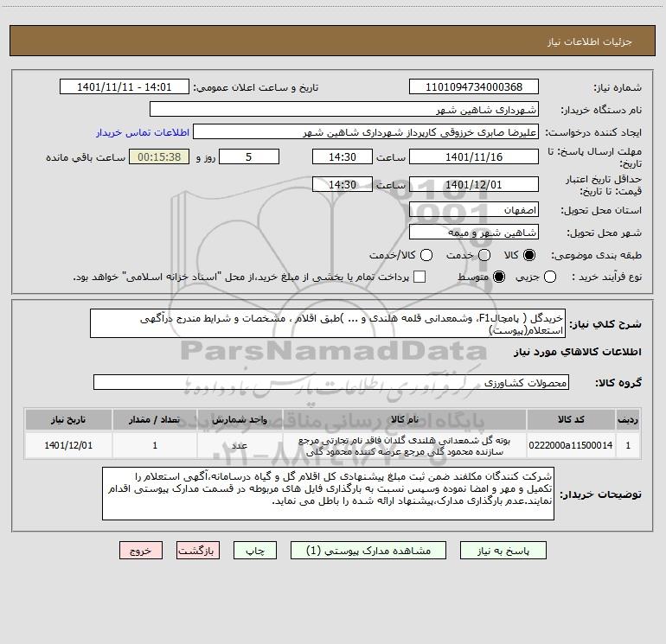Click the تعداد / مقدار column header

click(x=155, y=419)
